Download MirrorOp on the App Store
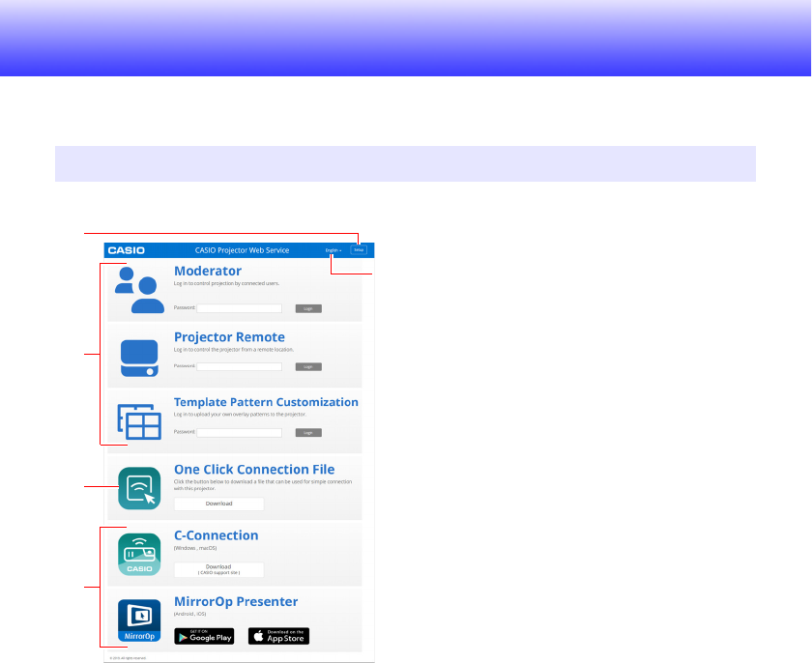Image resolution: width=812 pixels, height=663 pixels. pos(278,636)
